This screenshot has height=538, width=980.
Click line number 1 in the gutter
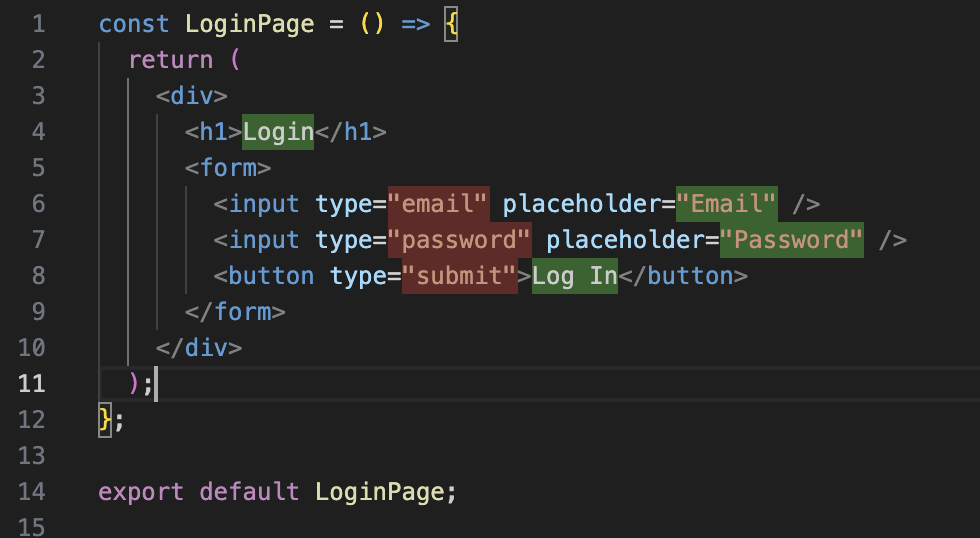[39, 24]
